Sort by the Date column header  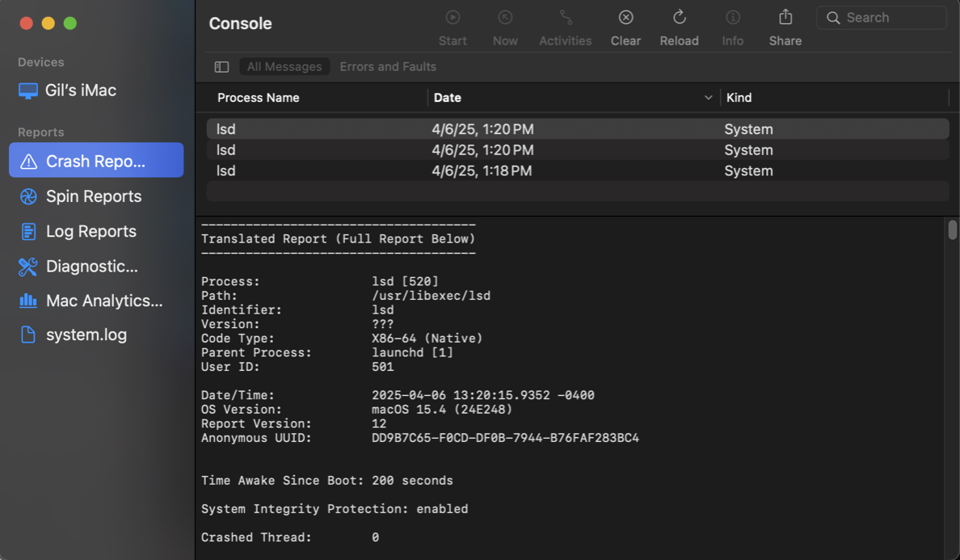448,98
